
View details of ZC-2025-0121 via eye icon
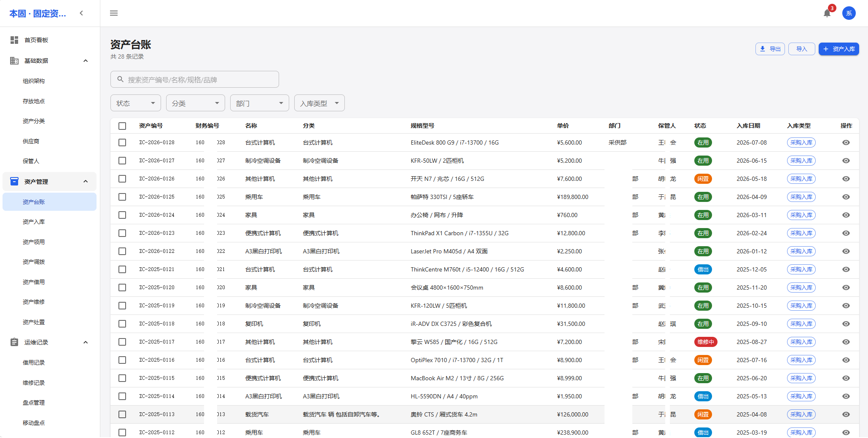(846, 269)
